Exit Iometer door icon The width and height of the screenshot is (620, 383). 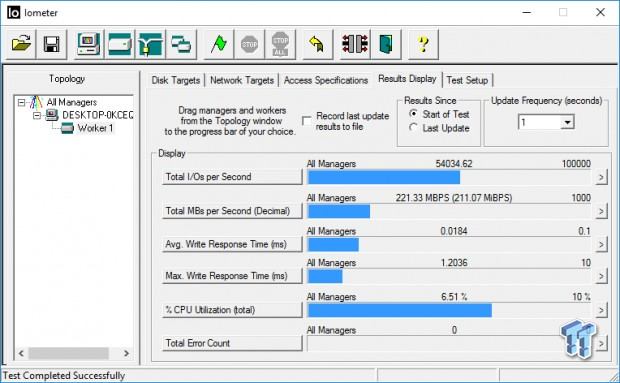tap(386, 44)
